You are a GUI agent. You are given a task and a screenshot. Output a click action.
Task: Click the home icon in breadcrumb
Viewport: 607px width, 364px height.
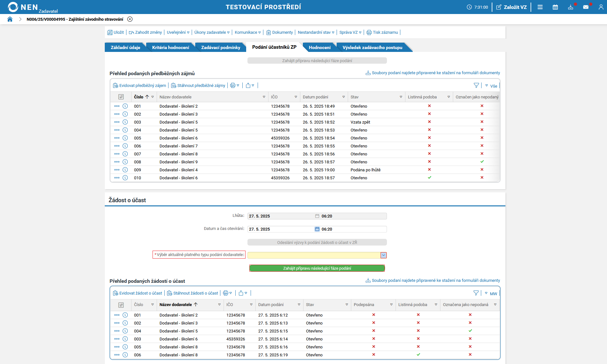point(10,19)
